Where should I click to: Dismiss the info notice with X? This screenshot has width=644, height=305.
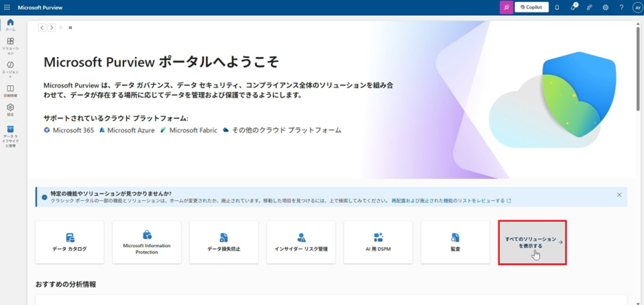click(x=619, y=194)
